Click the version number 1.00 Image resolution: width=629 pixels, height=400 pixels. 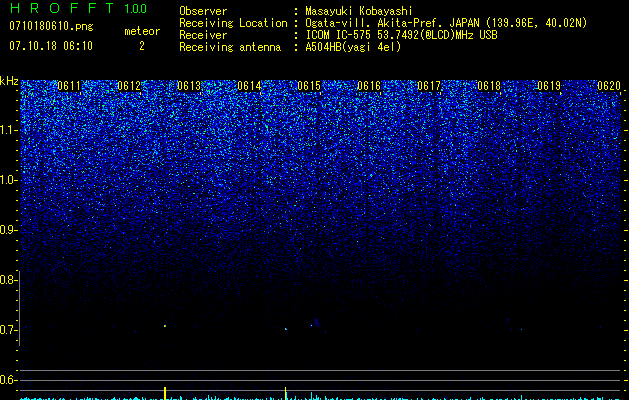pyautogui.click(x=136, y=8)
